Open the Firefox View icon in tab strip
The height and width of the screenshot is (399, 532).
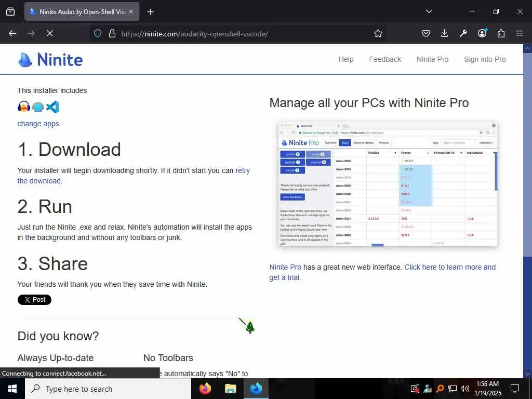coord(10,11)
